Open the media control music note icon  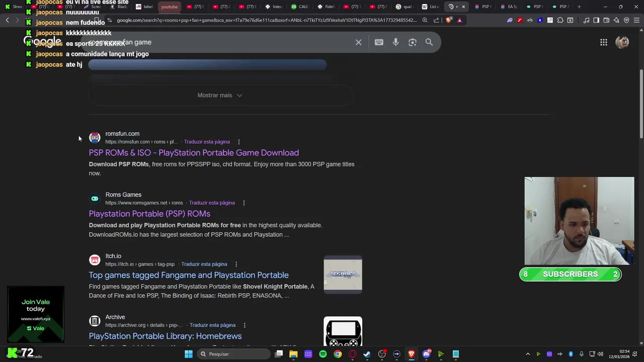coord(586,20)
